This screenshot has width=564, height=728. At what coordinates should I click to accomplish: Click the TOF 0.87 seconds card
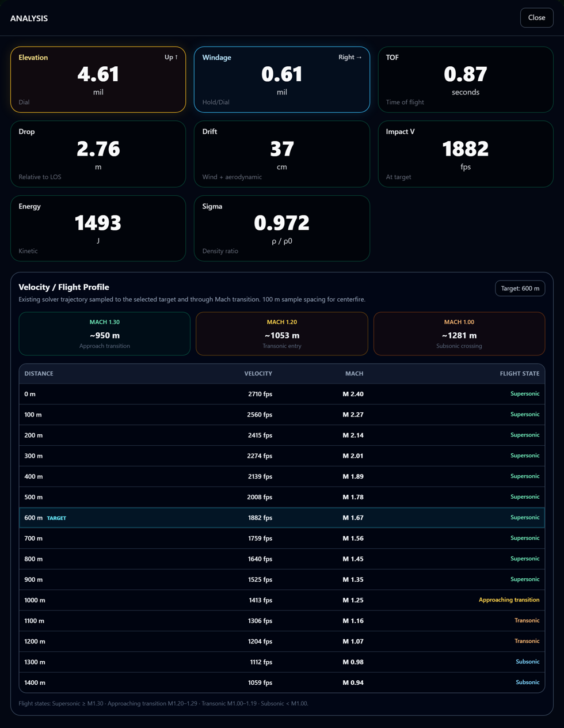(466, 79)
